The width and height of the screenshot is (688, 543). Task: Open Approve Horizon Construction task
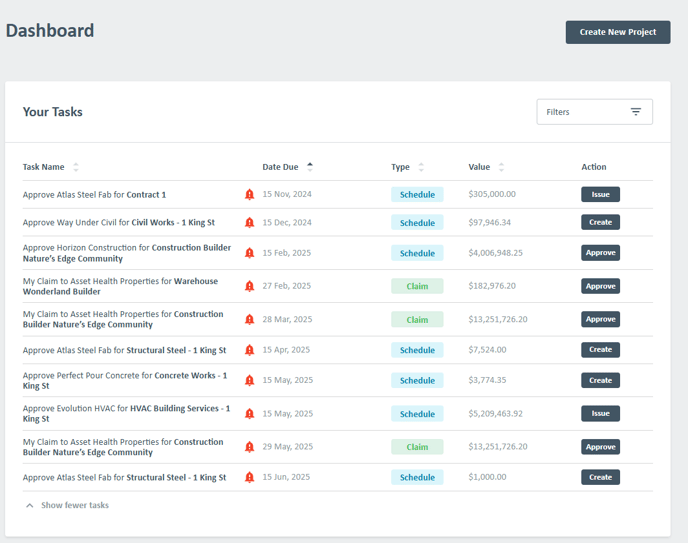coord(127,253)
